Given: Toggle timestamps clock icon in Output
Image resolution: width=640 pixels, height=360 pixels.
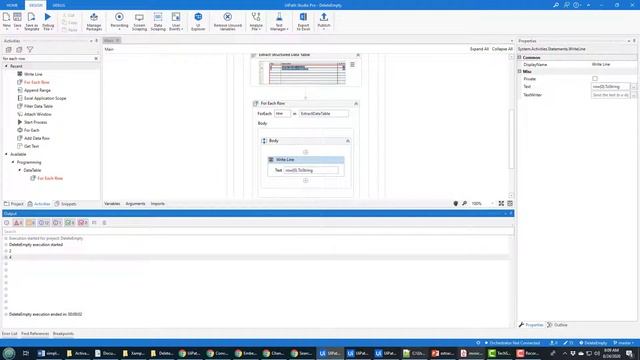Looking at the screenshot, I should [7, 223].
